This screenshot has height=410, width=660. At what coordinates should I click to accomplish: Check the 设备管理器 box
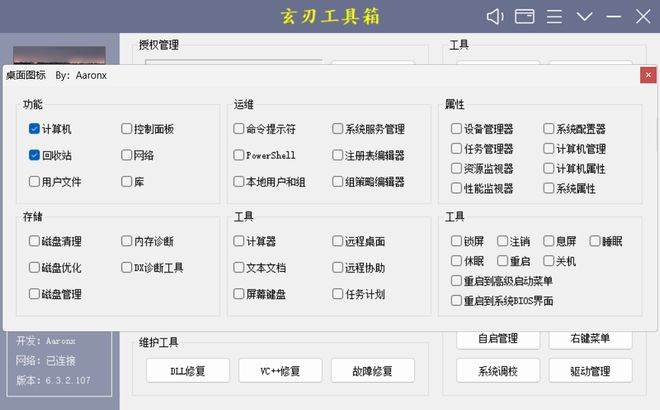456,128
